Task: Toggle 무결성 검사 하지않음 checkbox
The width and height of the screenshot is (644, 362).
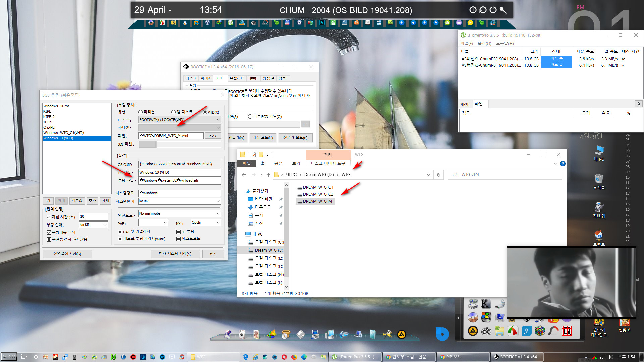Action: (49, 239)
